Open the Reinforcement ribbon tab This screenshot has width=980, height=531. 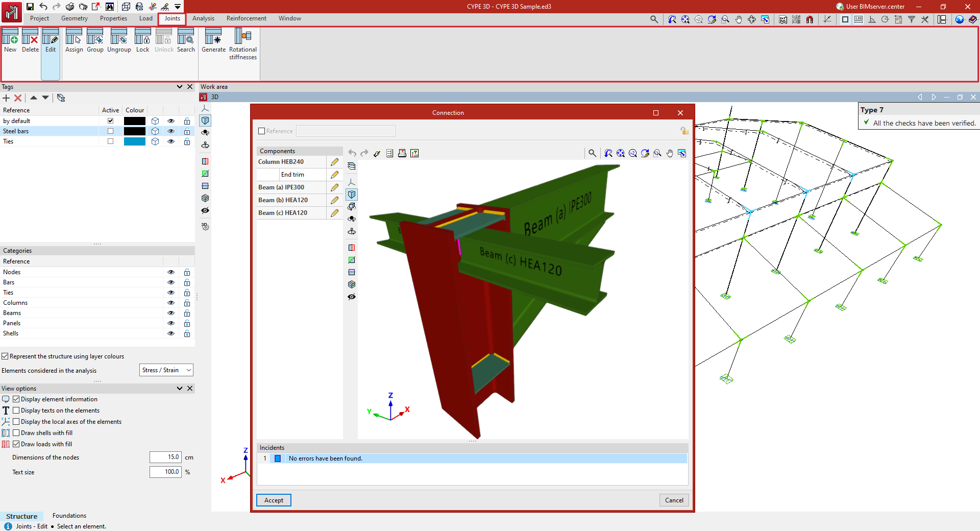(x=247, y=18)
